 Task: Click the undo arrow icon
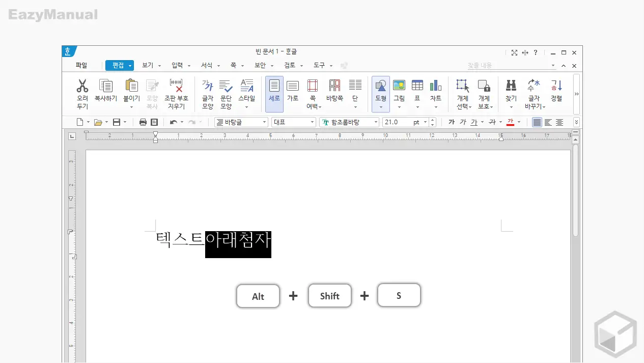[x=174, y=122]
